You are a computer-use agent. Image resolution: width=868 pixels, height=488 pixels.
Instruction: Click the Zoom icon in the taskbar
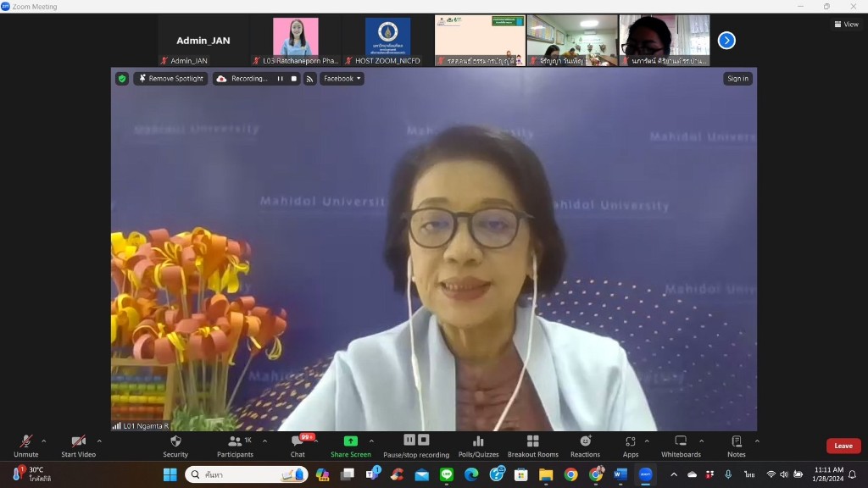[x=645, y=474]
